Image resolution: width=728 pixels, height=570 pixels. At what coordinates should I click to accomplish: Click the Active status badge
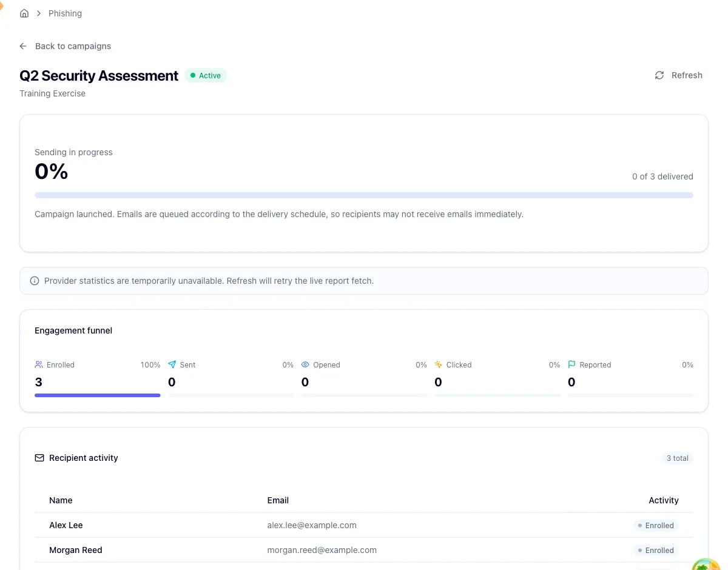[206, 76]
